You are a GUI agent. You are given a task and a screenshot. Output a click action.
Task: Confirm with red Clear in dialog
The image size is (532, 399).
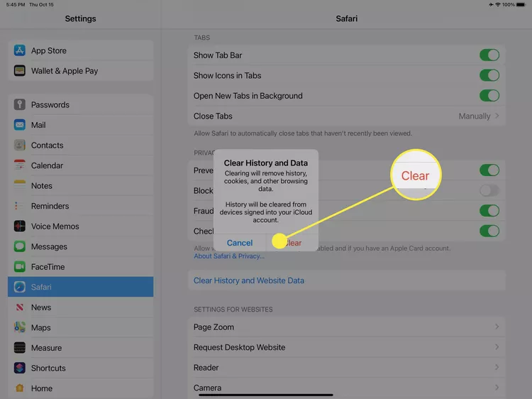[293, 243]
